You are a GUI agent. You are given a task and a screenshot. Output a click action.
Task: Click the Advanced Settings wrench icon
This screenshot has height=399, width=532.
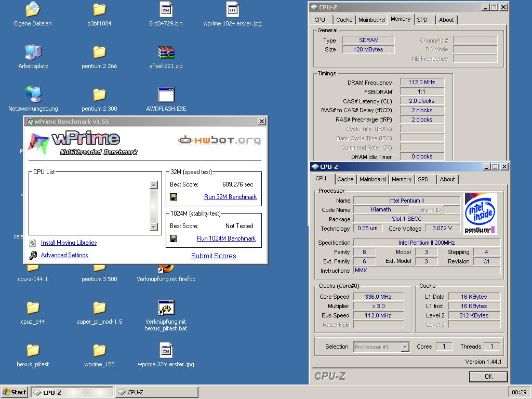tap(33, 255)
